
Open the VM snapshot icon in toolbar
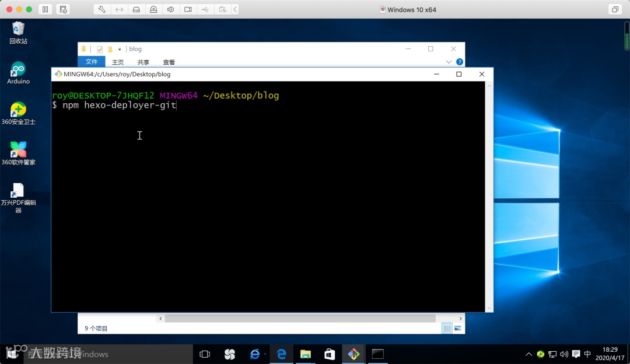63,9
